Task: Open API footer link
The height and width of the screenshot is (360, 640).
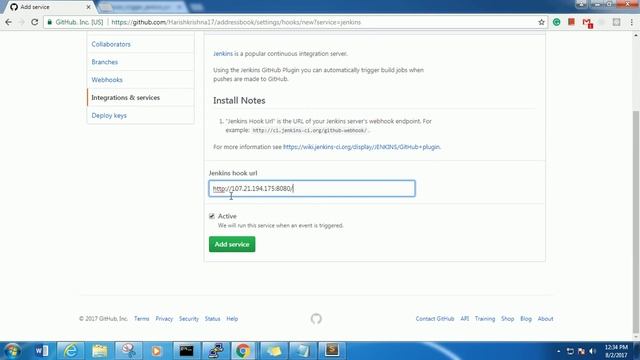Action: [464, 319]
